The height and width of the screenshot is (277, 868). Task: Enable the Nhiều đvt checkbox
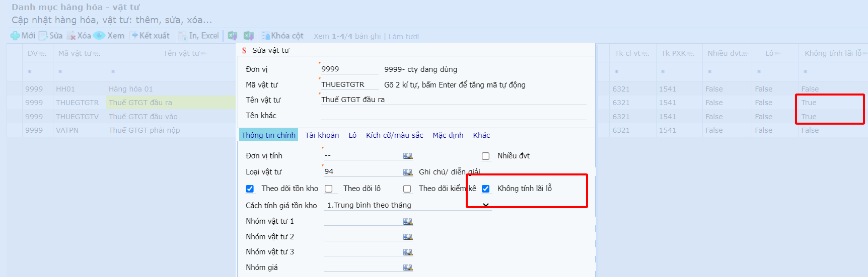point(486,156)
